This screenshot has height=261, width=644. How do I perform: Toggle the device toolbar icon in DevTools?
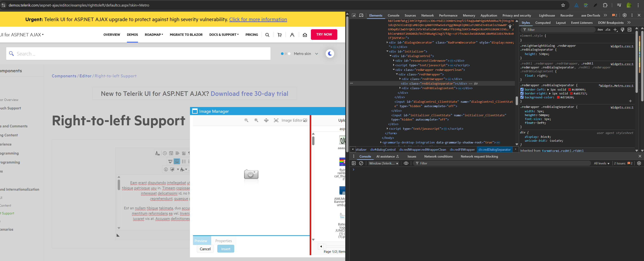pyautogui.click(x=361, y=15)
